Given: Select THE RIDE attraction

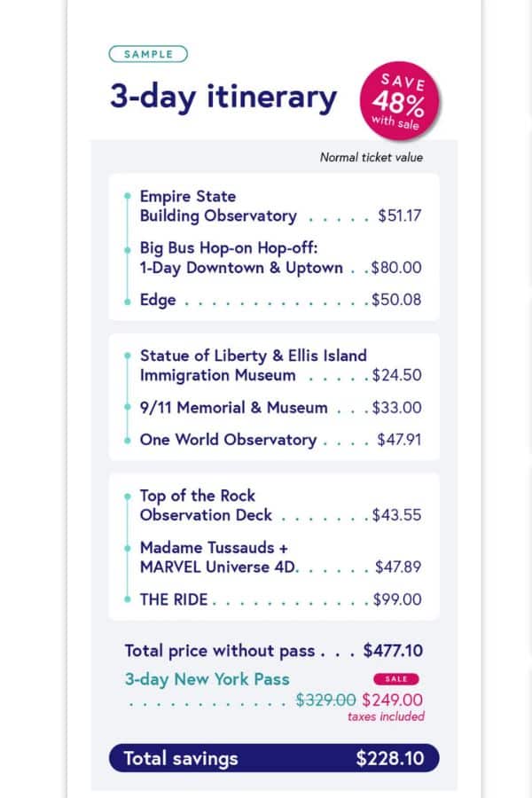Looking at the screenshot, I should [174, 599].
